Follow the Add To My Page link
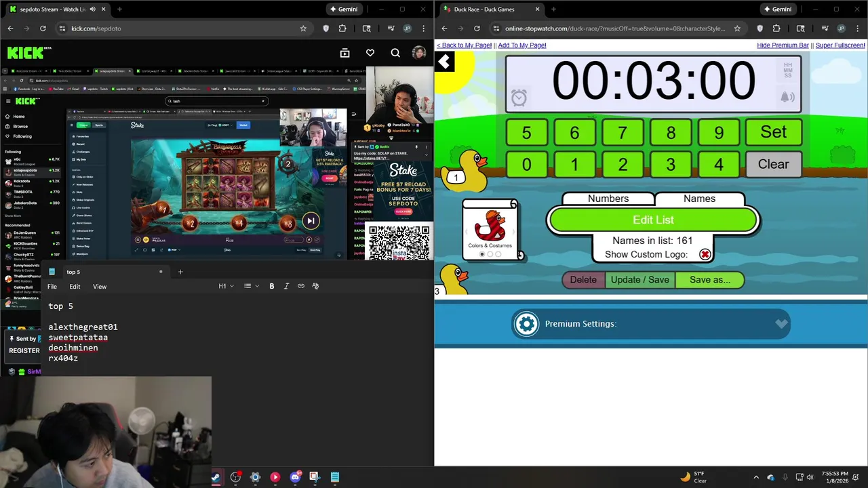Image resolution: width=868 pixels, height=488 pixels. (522, 45)
